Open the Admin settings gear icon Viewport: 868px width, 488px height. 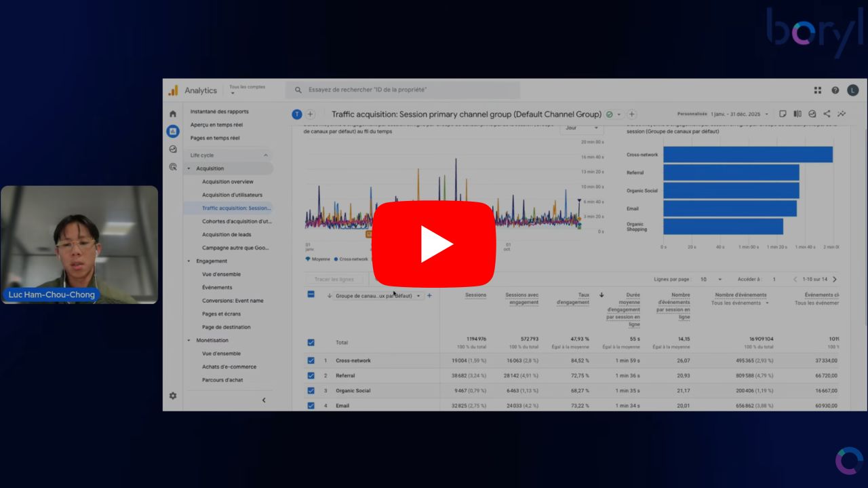(x=173, y=396)
